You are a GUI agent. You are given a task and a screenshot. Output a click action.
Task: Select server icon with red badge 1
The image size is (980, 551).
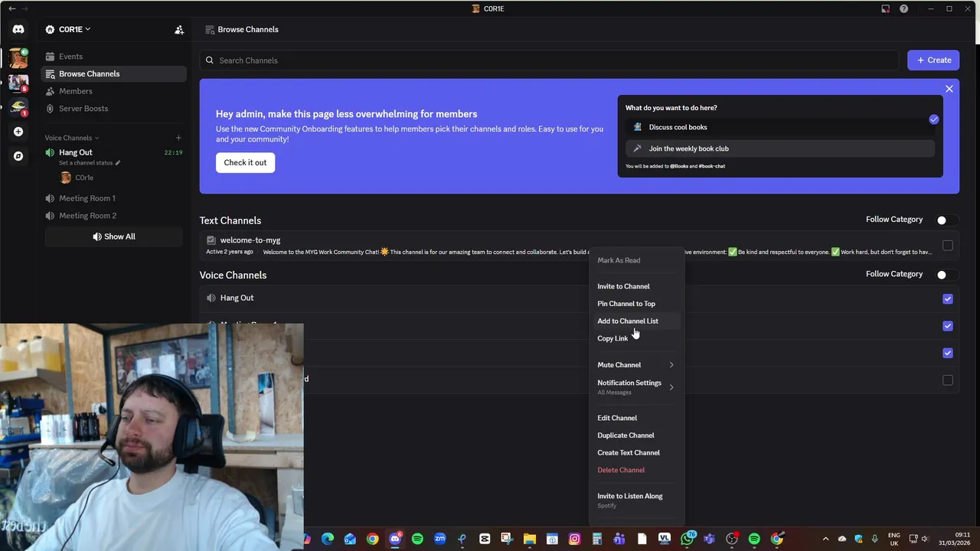(18, 107)
